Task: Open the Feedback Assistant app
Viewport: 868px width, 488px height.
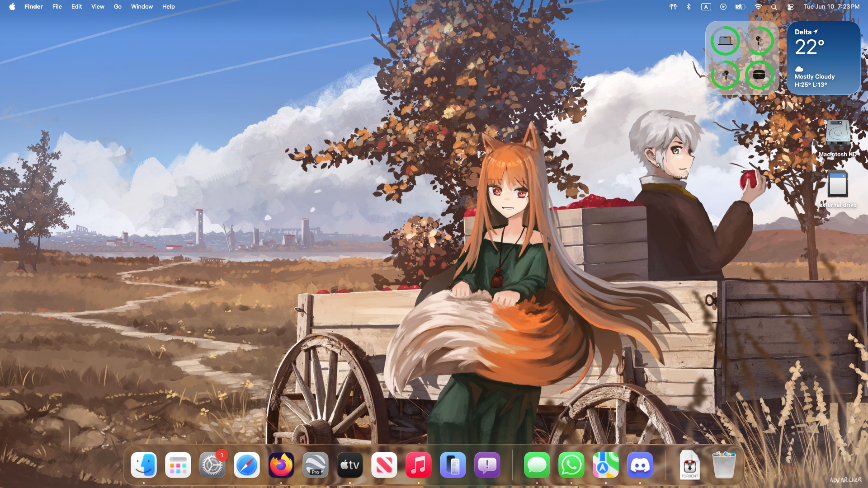Action: point(487,465)
